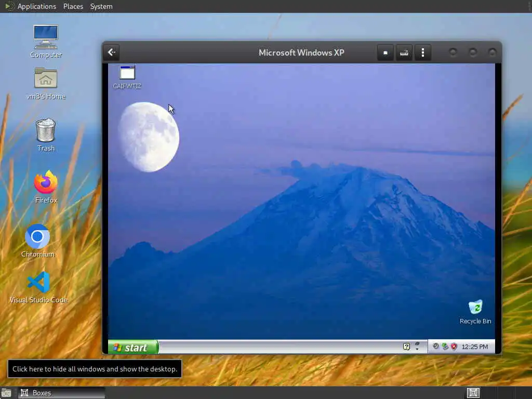The image size is (532, 399).
Task: Select the Visual Studio Code desktop icon
Action: coord(38,287)
